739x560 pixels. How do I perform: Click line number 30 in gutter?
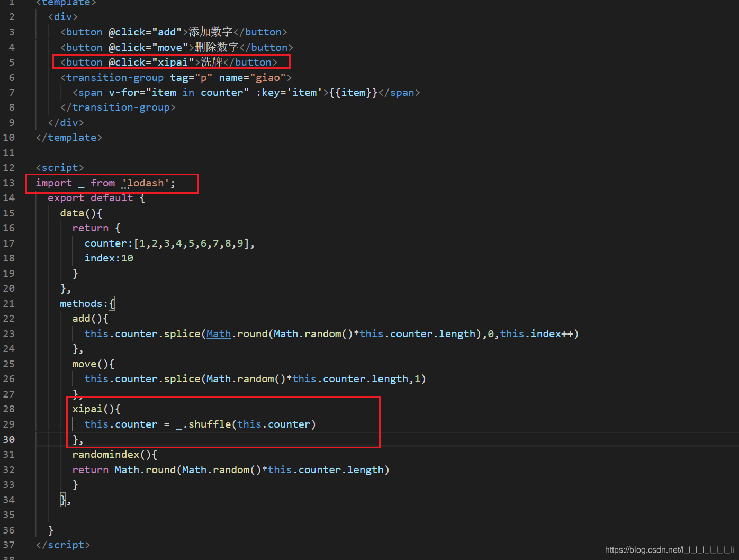tap(9, 439)
